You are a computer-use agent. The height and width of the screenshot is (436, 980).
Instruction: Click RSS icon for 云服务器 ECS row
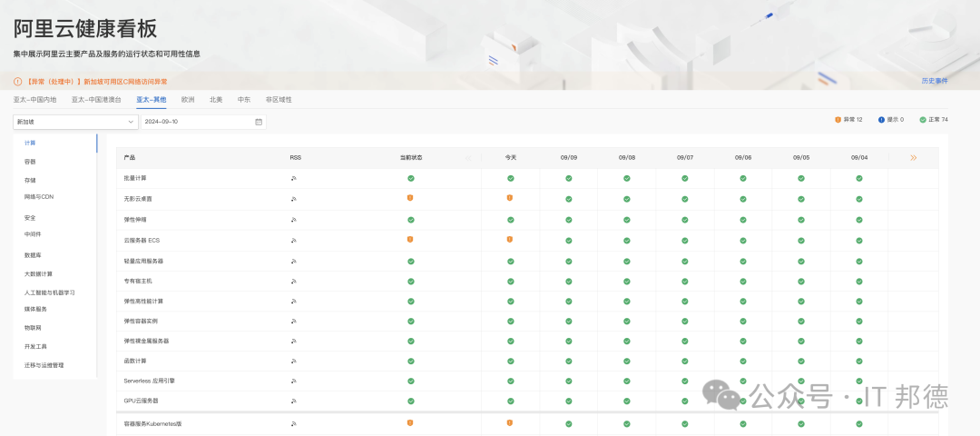coord(294,241)
